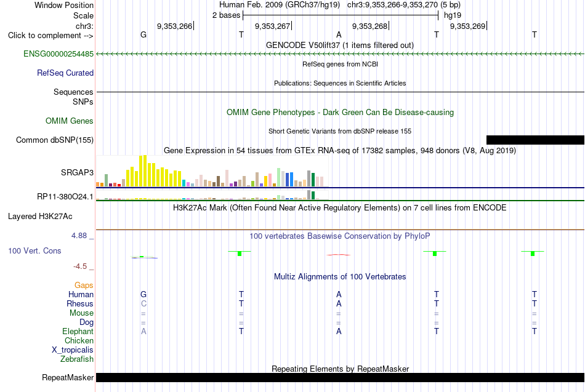Click the black dbSNP variant block

(x=535, y=140)
